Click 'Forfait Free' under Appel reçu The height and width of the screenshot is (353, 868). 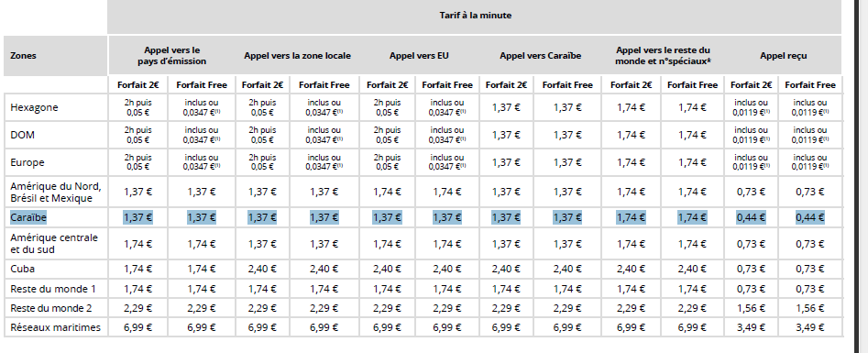click(810, 84)
